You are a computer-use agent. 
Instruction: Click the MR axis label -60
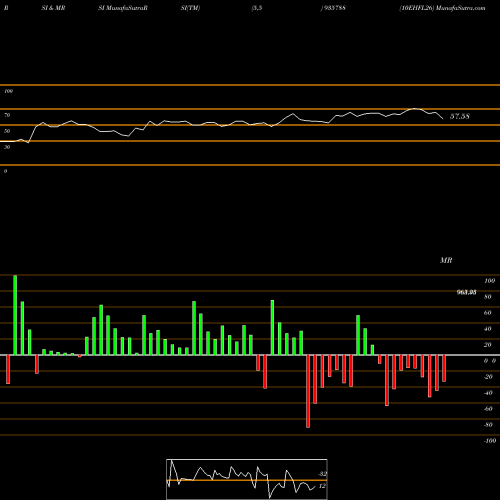click(488, 409)
